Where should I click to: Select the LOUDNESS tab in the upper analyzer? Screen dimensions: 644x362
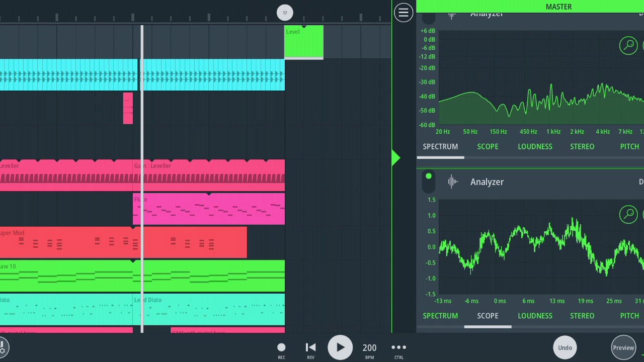click(x=535, y=147)
